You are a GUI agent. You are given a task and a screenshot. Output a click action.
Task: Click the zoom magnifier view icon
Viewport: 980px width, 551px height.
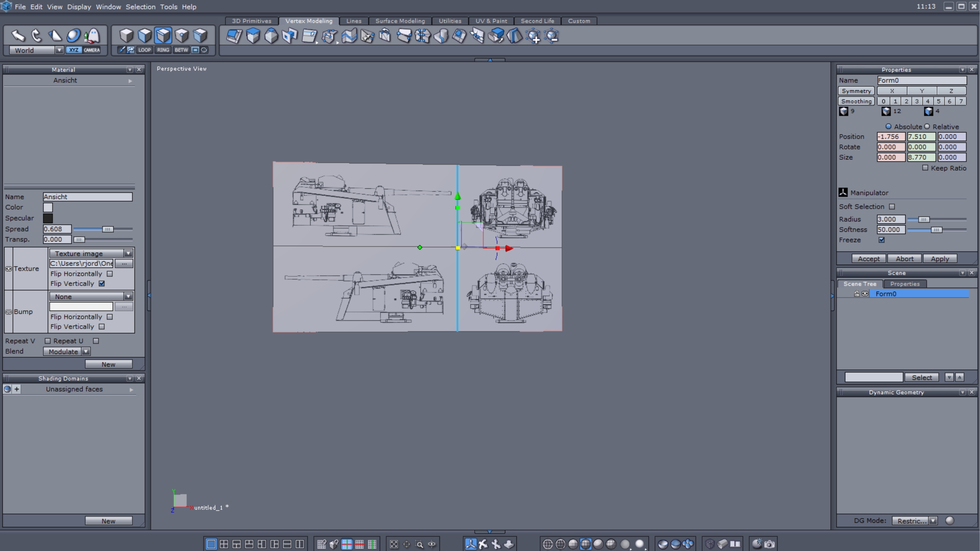[x=419, y=544]
